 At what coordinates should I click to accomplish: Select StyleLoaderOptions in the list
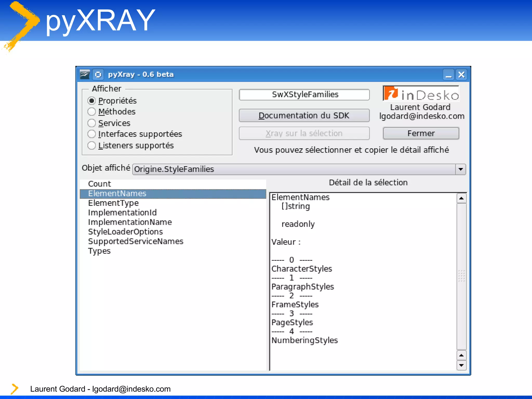click(x=173, y=232)
